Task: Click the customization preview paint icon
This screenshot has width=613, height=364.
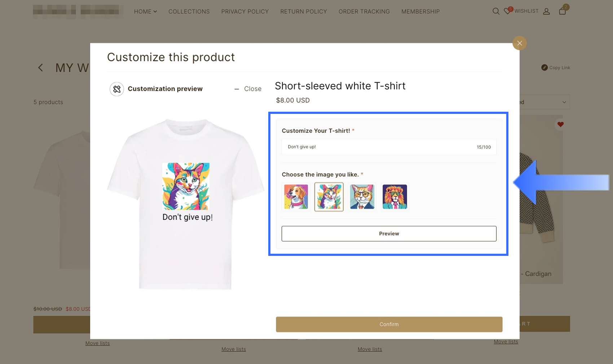Action: 117,89
